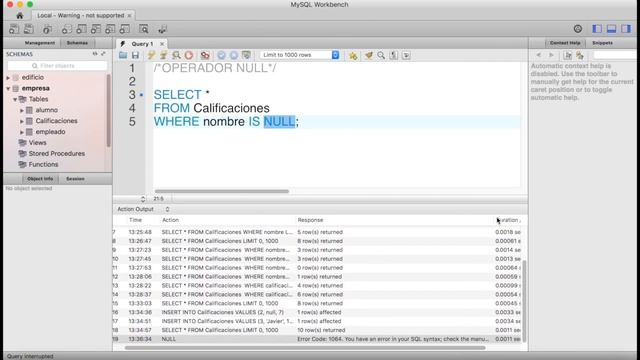Viewport: 640px width, 360px height.
Task: Collapse the empresa schema
Action: point(8,88)
